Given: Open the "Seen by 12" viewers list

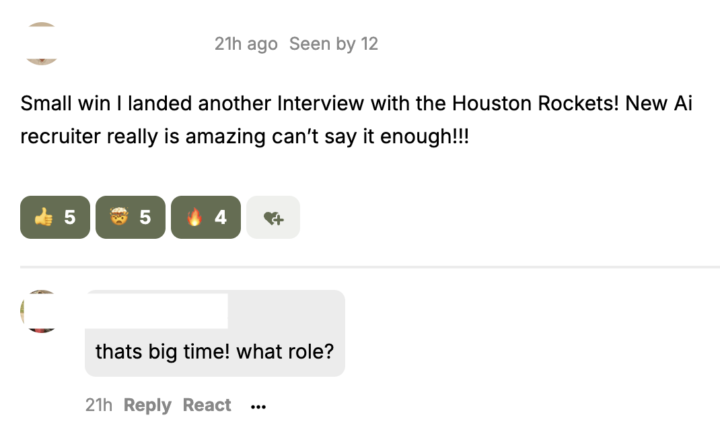Looking at the screenshot, I should click(x=333, y=44).
